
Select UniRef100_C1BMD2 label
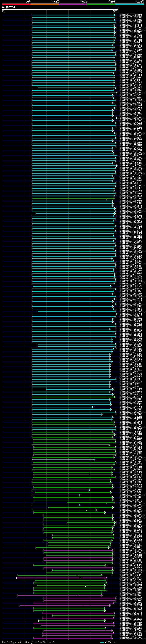click(x=131, y=306)
